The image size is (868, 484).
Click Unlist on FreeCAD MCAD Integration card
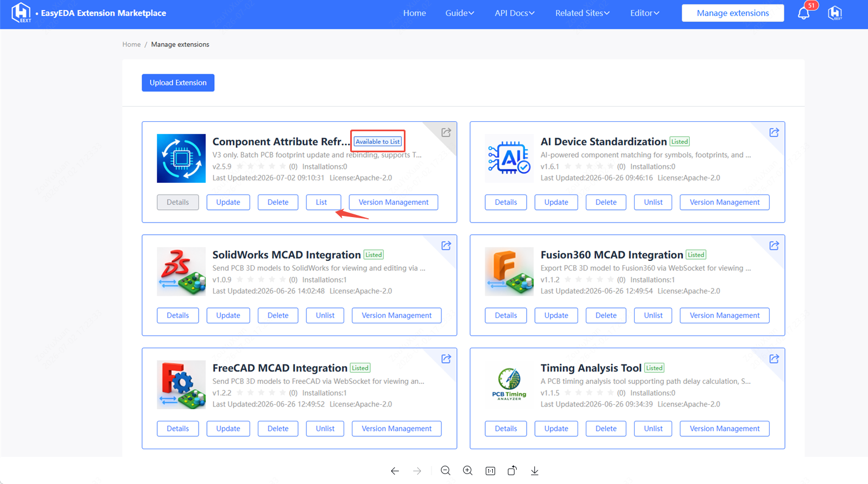(325, 429)
